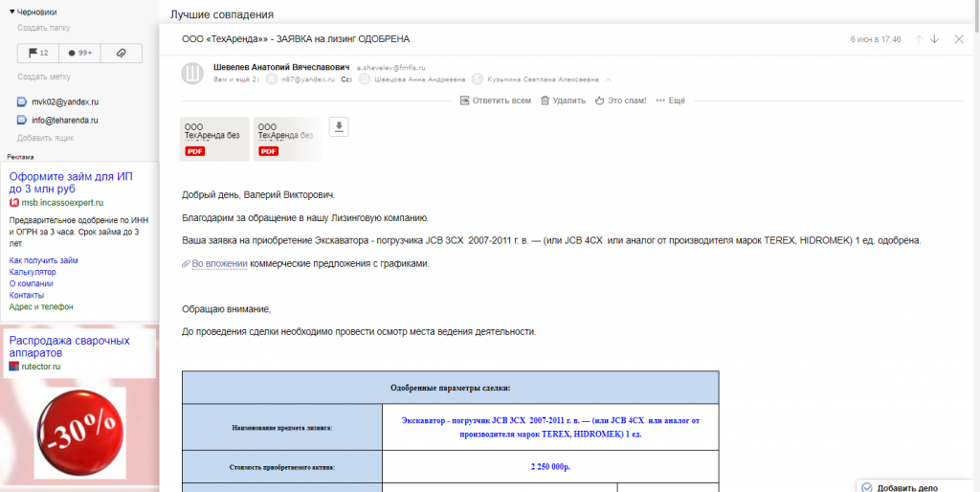This screenshot has height=492, width=980.
Task: Click the Как получить займ link
Action: coord(44,260)
